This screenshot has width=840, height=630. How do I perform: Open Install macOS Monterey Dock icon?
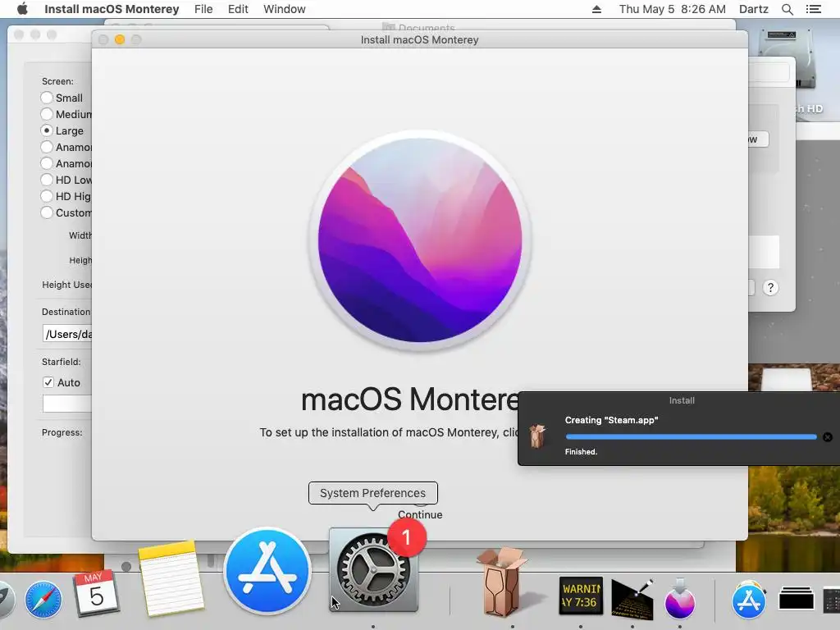pyautogui.click(x=680, y=599)
